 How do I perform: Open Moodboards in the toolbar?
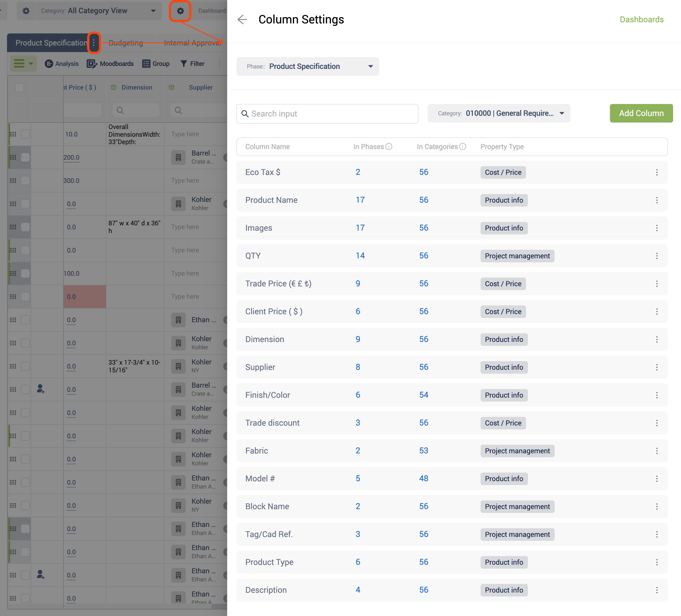point(110,64)
